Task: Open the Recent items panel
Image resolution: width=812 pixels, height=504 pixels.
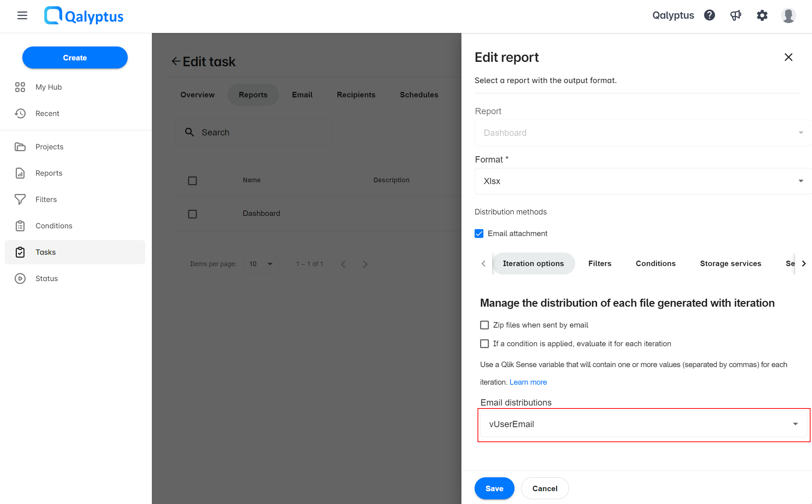Action: click(x=47, y=113)
